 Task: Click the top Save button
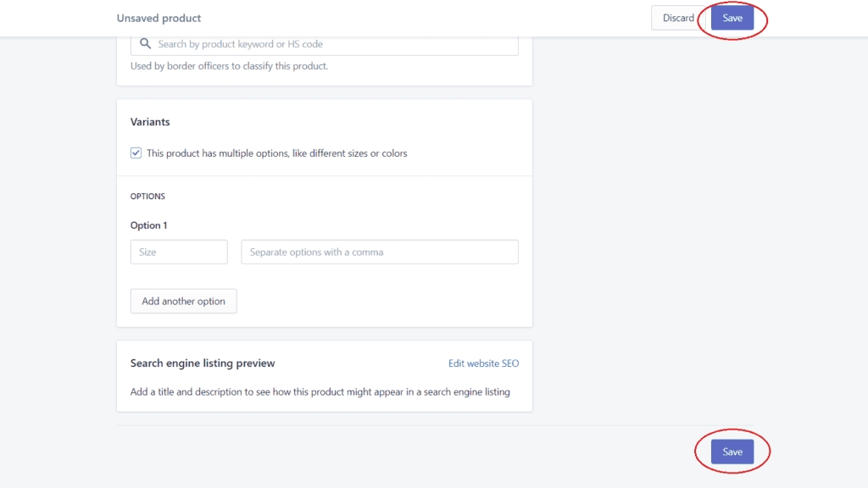point(732,18)
